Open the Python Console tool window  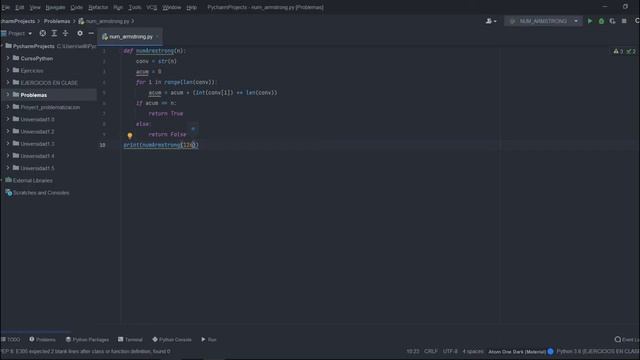click(x=172, y=339)
